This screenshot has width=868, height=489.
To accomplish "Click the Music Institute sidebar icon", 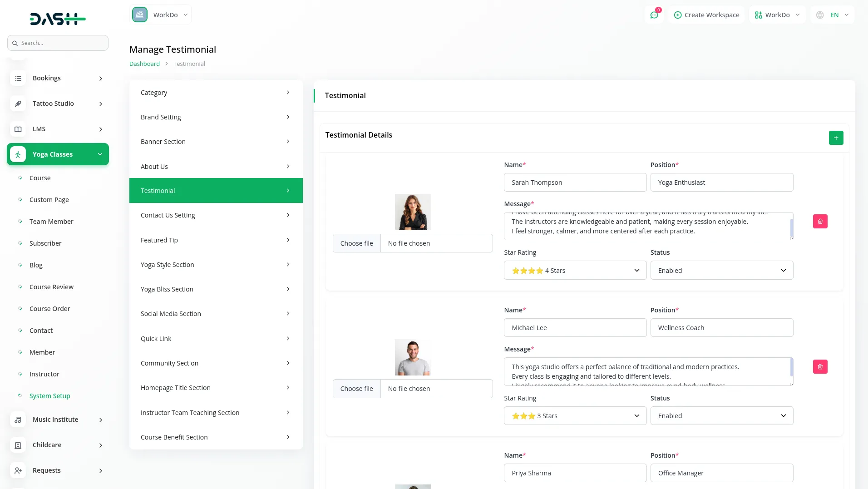I will (18, 420).
